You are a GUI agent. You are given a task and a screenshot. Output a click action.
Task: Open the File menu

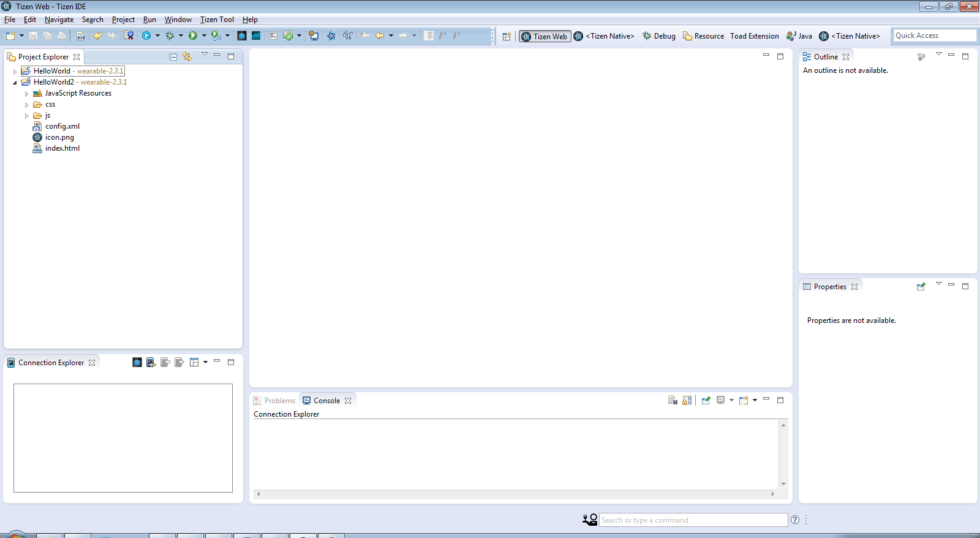(10, 20)
